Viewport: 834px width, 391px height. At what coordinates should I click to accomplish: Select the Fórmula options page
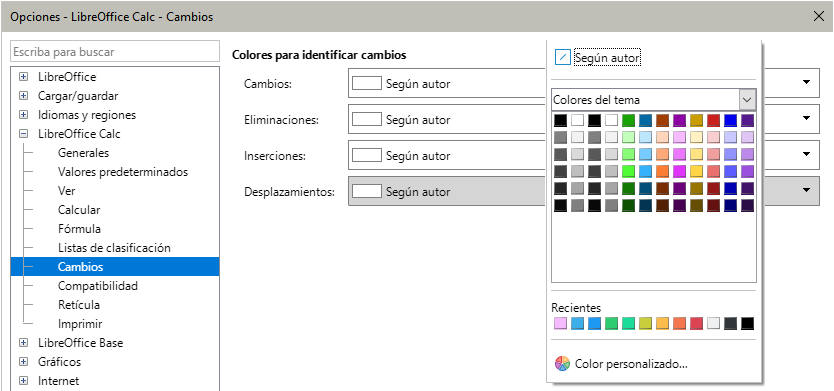79,229
